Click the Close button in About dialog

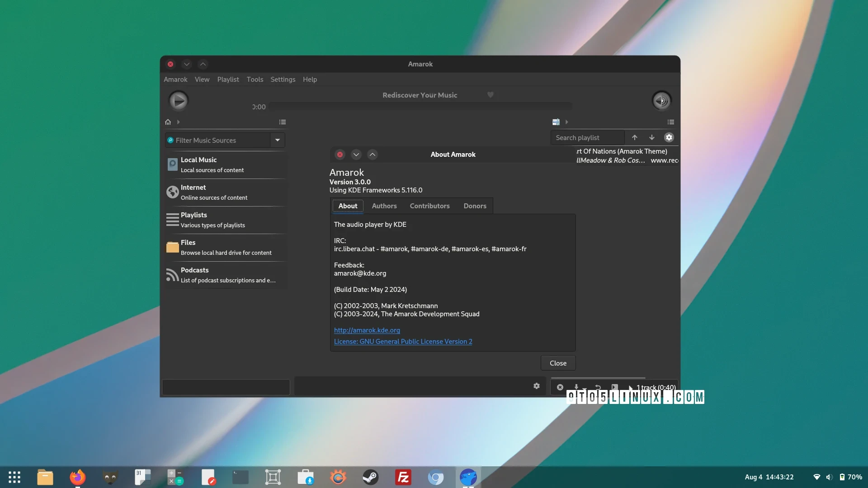click(558, 363)
